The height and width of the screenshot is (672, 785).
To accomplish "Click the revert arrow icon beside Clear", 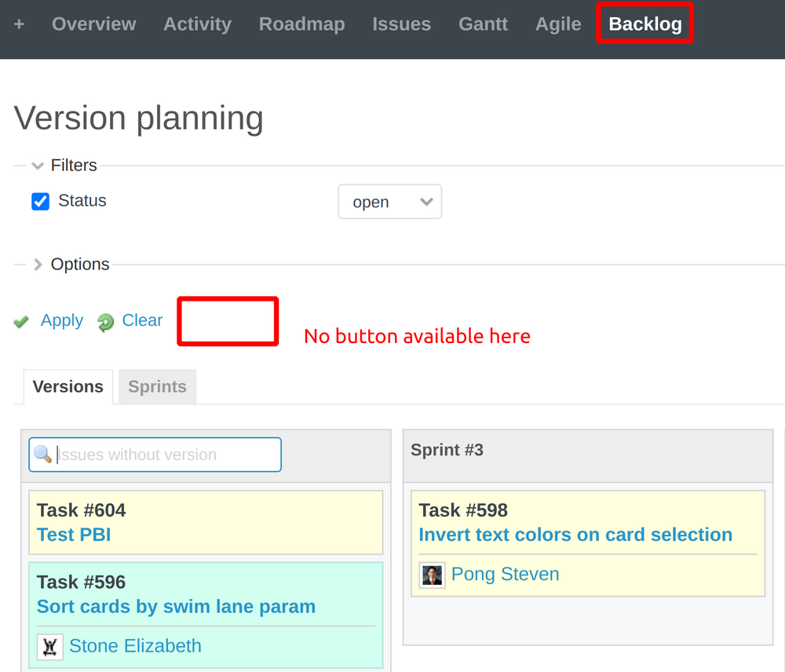I will tap(106, 321).
